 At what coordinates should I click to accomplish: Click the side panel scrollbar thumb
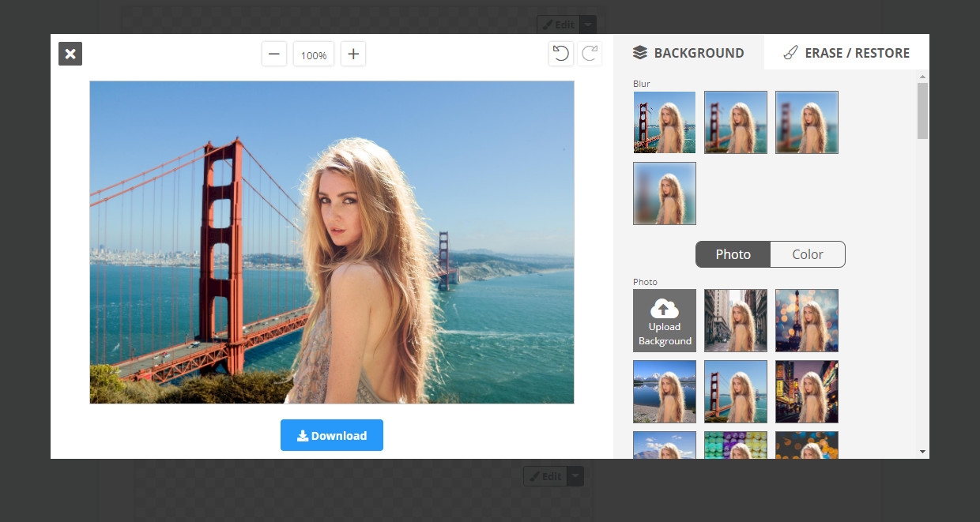point(922,111)
